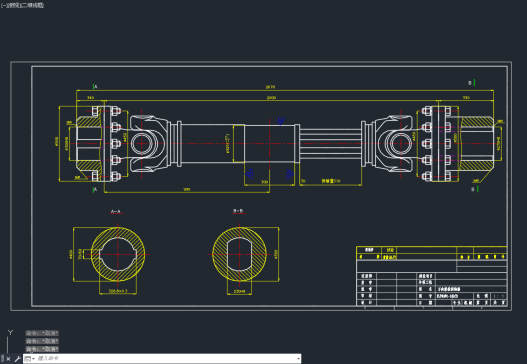
Task: Select the 1:5 scale cell in title block
Action: [x=498, y=296]
